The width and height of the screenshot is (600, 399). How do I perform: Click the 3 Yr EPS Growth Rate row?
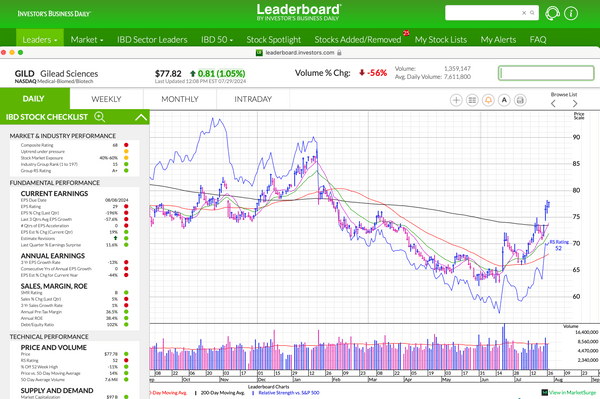click(x=75, y=262)
